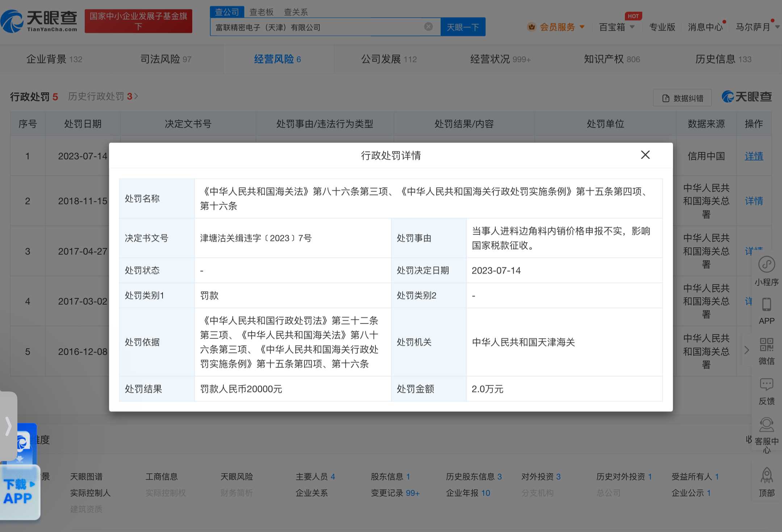This screenshot has width=782, height=532.
Task: Open 详情 link for row 1
Action: [x=754, y=156]
